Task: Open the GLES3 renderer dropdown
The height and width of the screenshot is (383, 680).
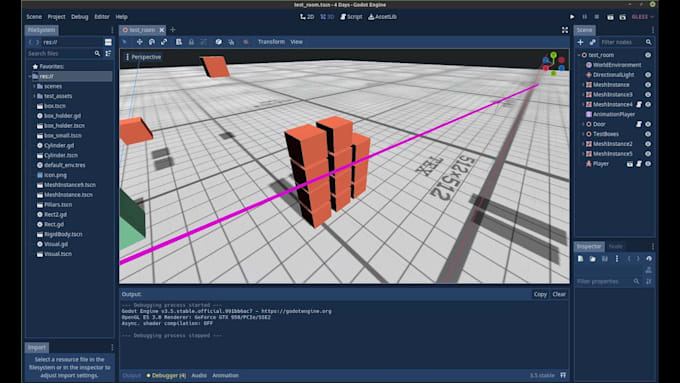Action: (x=642, y=17)
